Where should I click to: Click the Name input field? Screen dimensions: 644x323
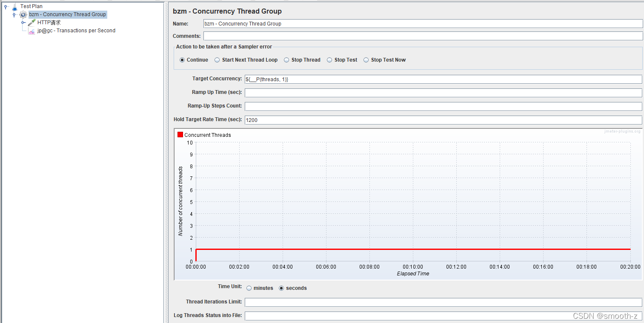423,24
